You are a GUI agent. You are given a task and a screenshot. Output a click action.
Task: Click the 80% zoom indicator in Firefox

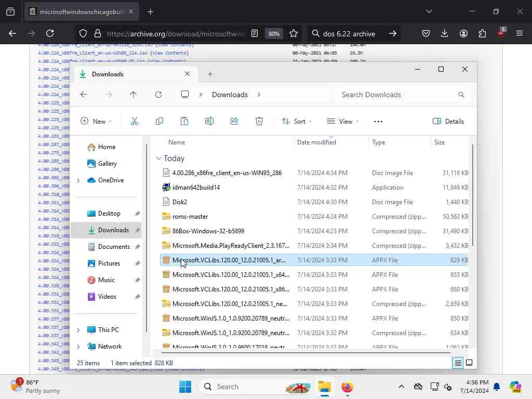click(x=274, y=34)
